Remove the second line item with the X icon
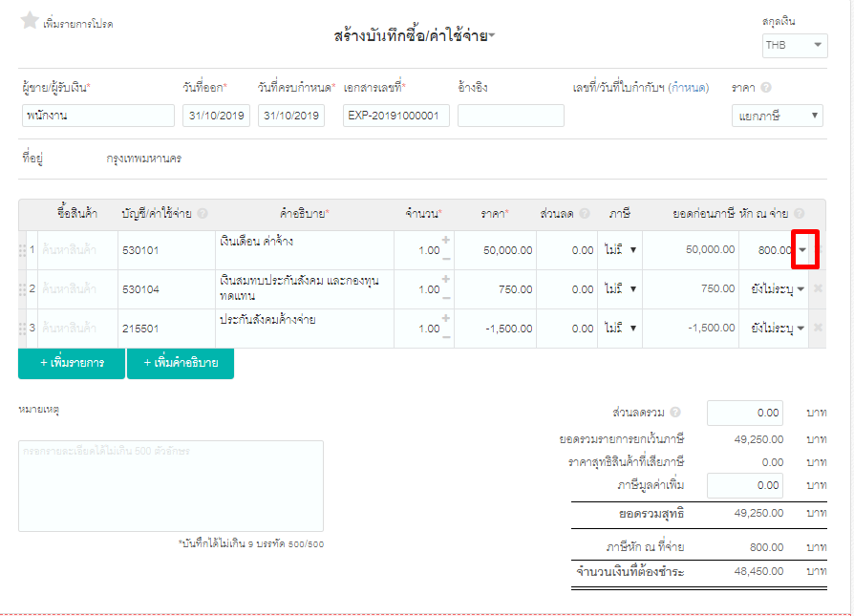The image size is (854, 616). [x=818, y=288]
